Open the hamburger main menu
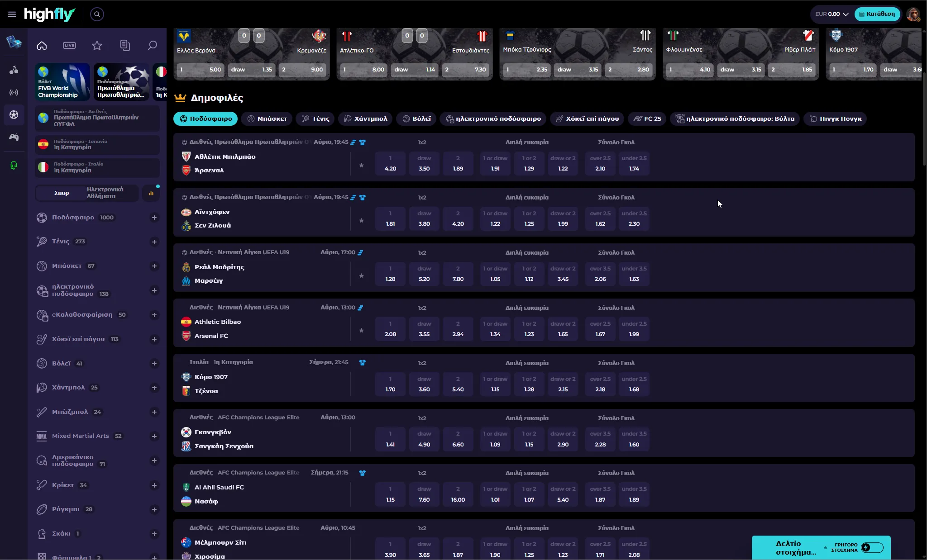Viewport: 927px width, 560px height. (12, 14)
